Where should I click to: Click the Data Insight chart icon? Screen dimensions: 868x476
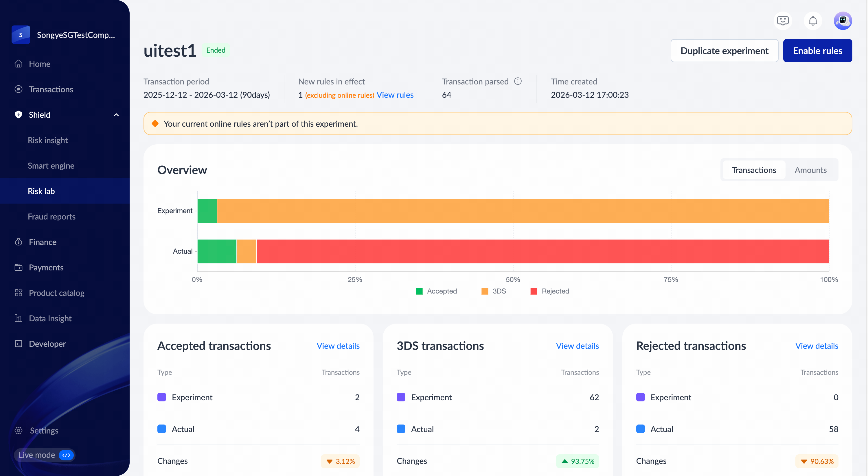(19, 318)
